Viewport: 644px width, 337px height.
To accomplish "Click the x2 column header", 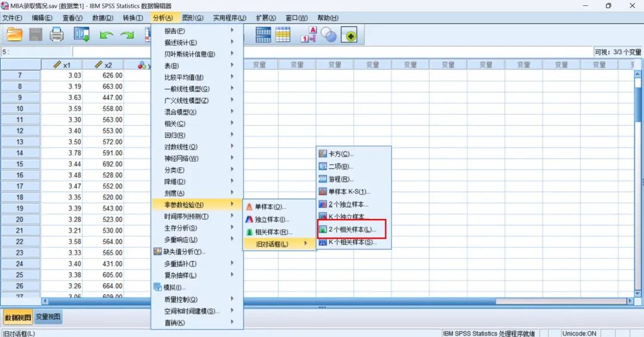I will [x=103, y=65].
